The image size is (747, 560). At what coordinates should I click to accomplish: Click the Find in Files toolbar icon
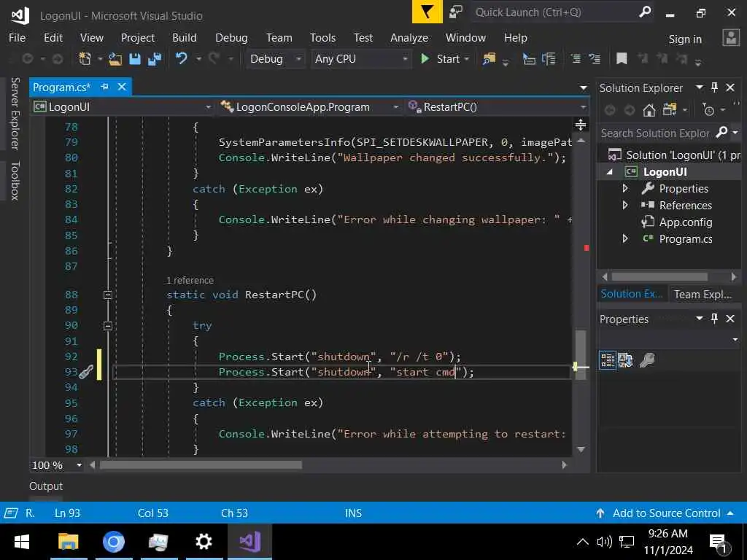click(x=489, y=59)
